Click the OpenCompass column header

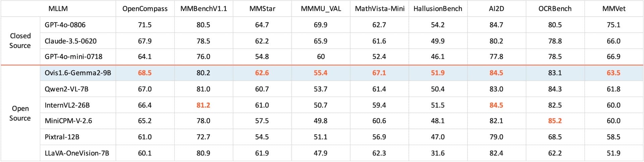tap(145, 9)
